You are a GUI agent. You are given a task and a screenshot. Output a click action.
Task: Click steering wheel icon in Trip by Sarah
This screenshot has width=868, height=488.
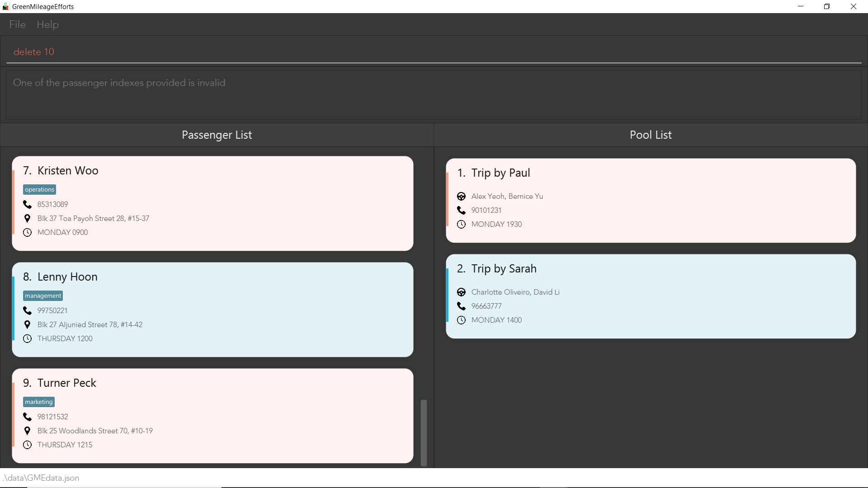pyautogui.click(x=461, y=292)
